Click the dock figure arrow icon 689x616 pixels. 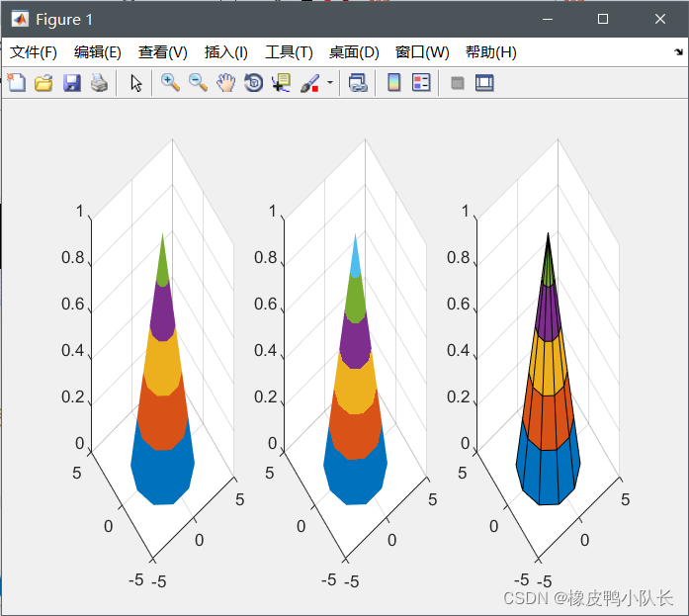point(678,52)
